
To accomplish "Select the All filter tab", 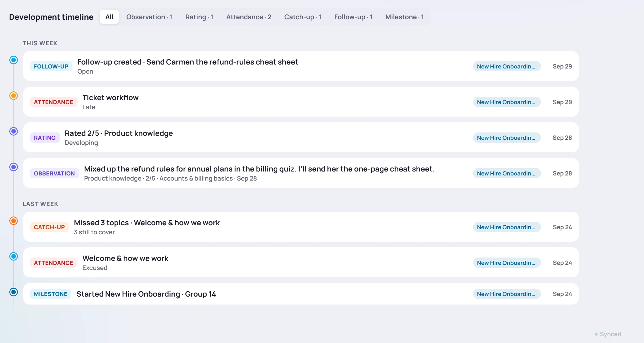I will (x=109, y=17).
